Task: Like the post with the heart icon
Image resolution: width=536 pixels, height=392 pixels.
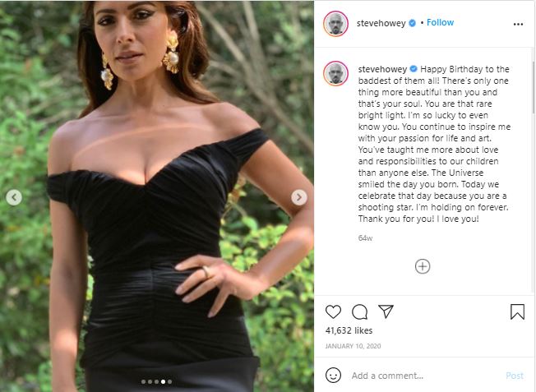Action: tap(333, 311)
